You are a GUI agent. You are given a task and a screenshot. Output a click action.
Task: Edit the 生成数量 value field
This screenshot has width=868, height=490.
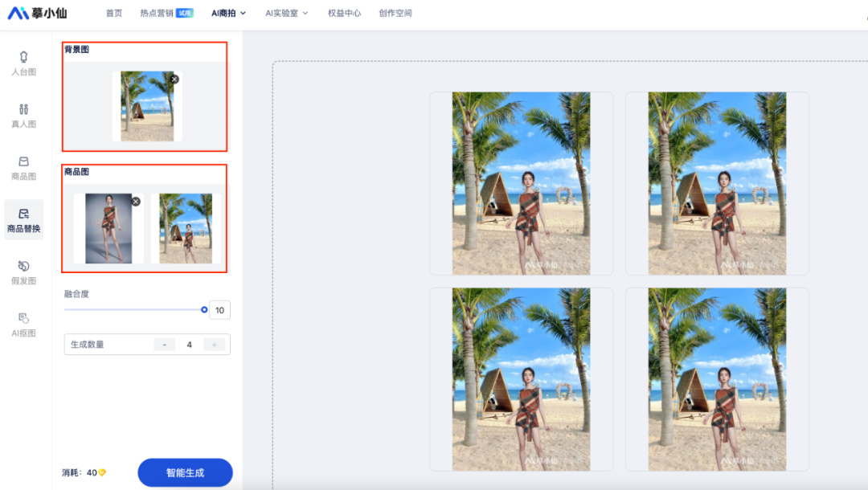pyautogui.click(x=190, y=344)
